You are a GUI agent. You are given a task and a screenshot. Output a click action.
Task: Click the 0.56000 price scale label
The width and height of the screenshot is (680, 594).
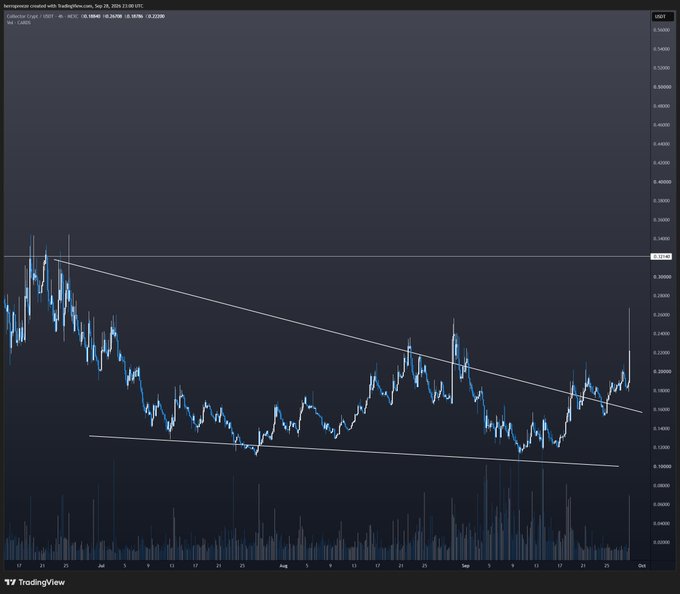pyautogui.click(x=661, y=30)
